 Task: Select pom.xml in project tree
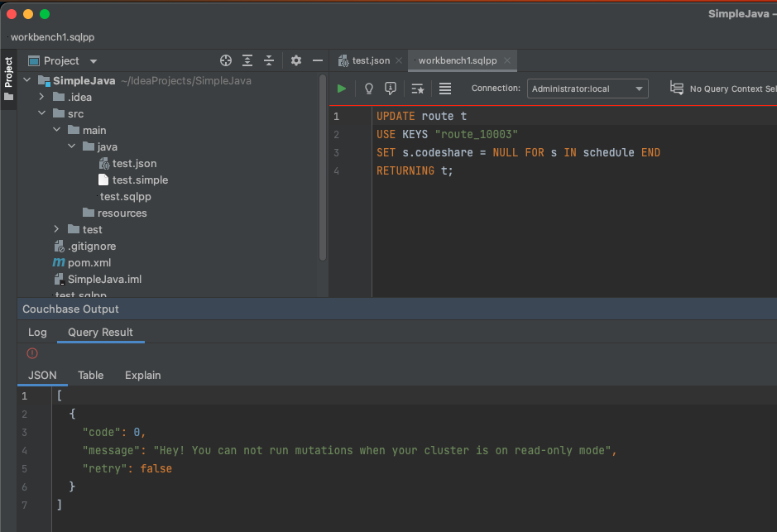click(89, 262)
